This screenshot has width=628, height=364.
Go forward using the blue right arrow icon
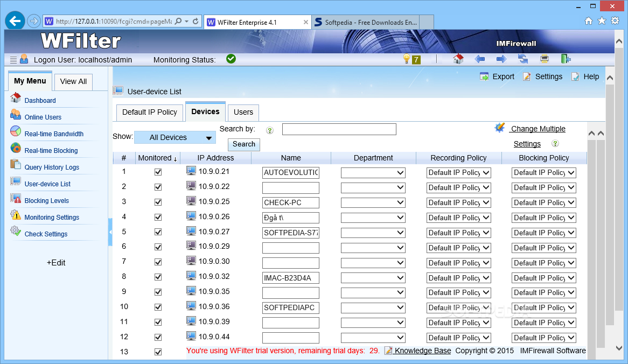coord(501,59)
